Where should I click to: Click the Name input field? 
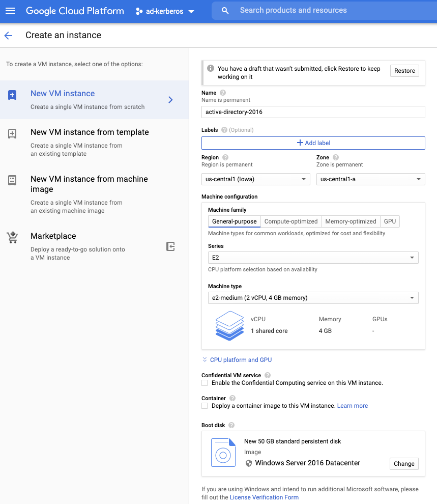[x=313, y=112]
